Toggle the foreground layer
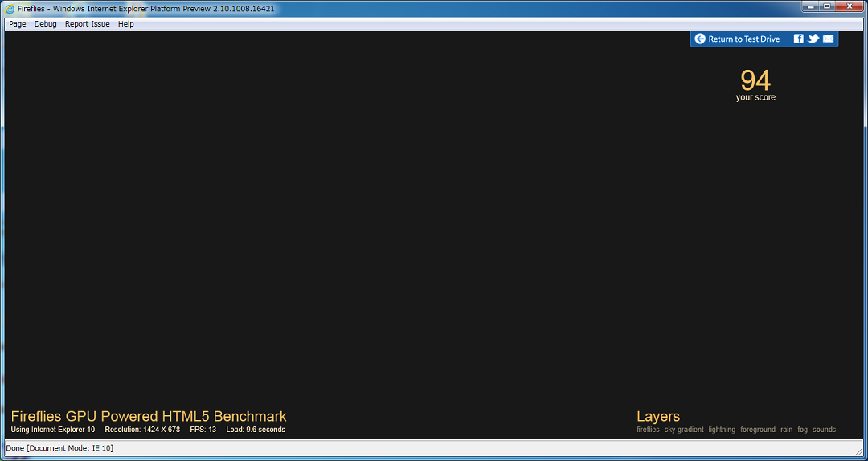The height and width of the screenshot is (461, 868). coord(758,430)
